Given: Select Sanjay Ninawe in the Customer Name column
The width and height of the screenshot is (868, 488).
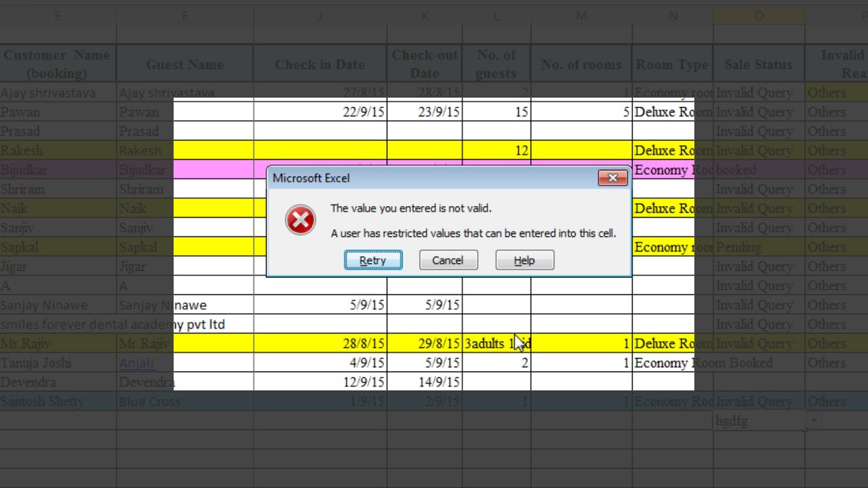Looking at the screenshot, I should (x=58, y=305).
